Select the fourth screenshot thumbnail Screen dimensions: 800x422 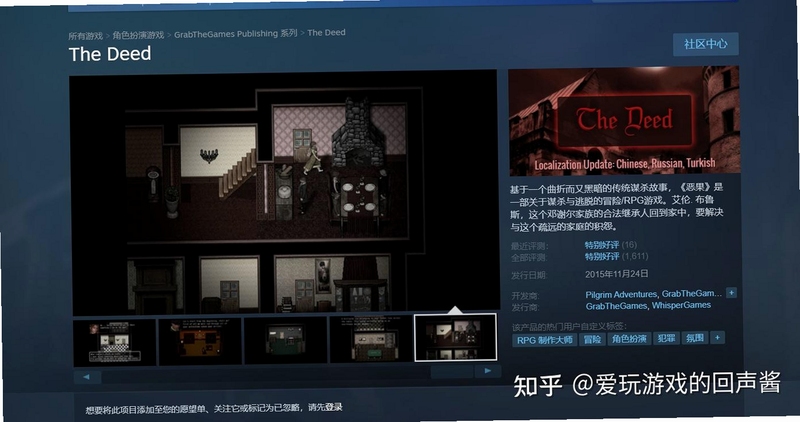(371, 339)
